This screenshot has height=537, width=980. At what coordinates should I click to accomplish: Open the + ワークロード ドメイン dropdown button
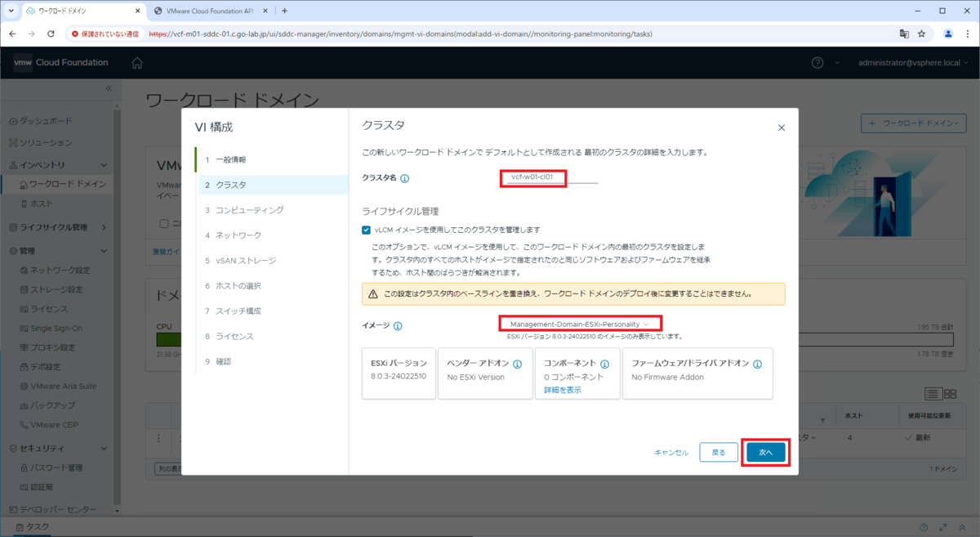(x=914, y=123)
